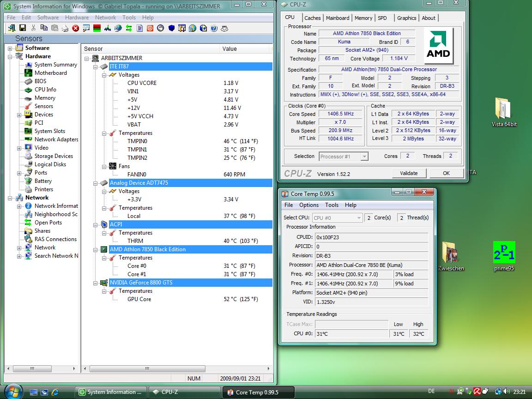The height and width of the screenshot is (399, 532).
Task: Click the red-green color bars toolbar icon
Action: click(97, 28)
